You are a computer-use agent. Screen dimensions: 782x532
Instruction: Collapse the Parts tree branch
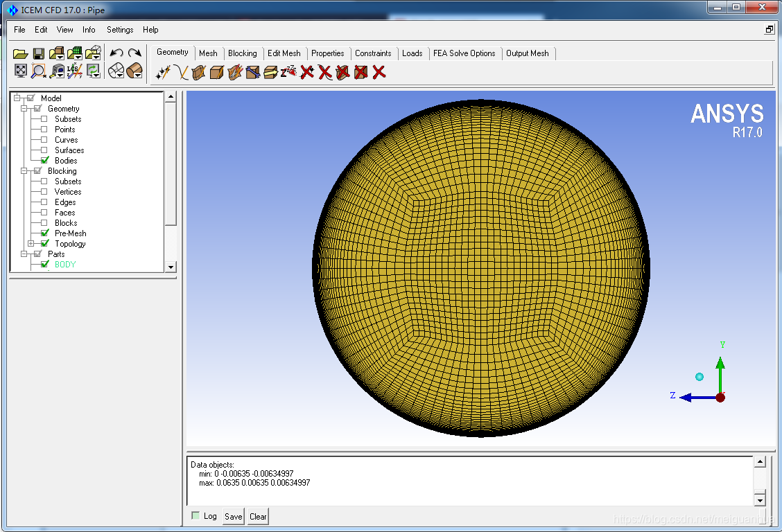point(24,254)
